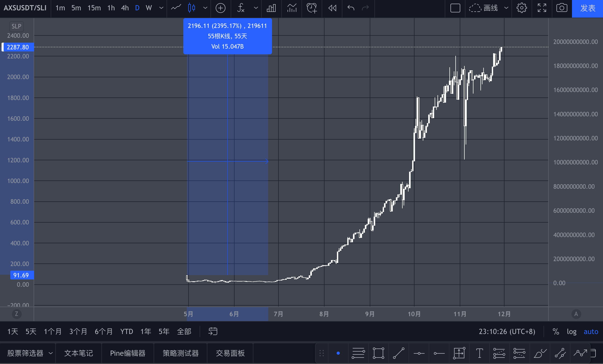The image size is (603, 364).
Task: Toggle log scale
Action: pos(571,331)
